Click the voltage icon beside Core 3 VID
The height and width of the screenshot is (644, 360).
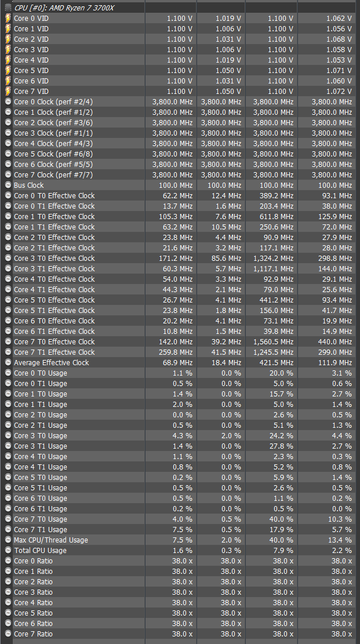pyautogui.click(x=8, y=50)
